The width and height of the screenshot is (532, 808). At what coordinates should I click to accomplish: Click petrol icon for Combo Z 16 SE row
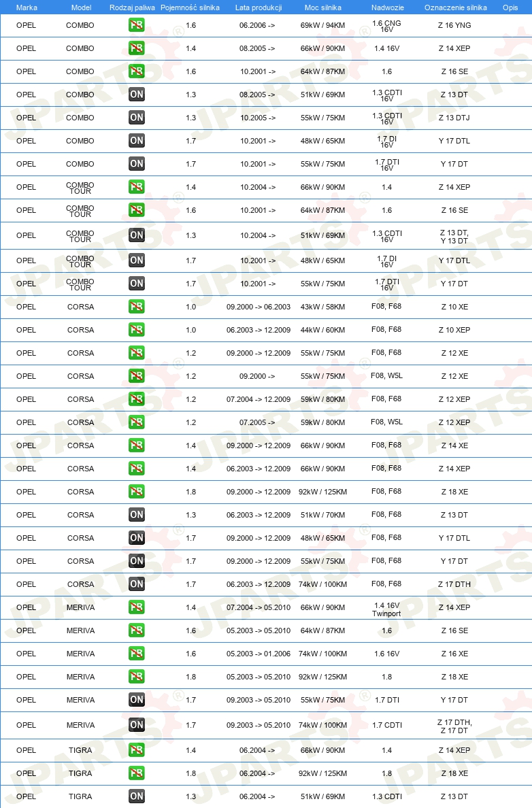pos(137,71)
